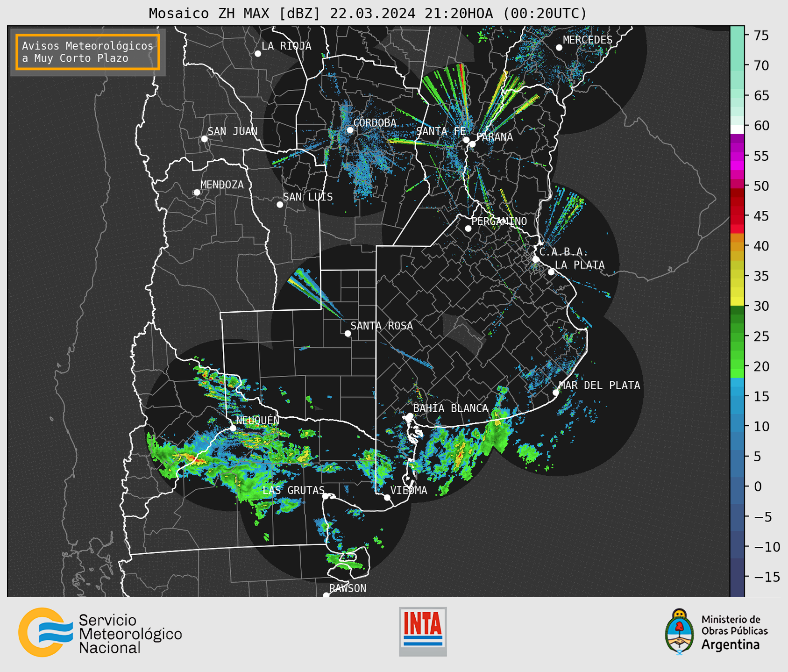Click the SANTA ROSA city marker dot

[348, 334]
